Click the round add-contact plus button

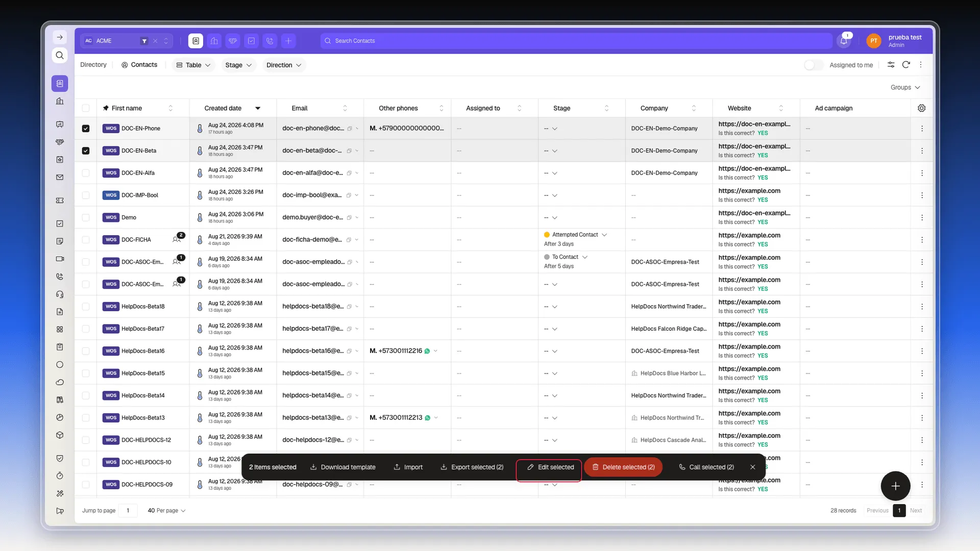895,486
